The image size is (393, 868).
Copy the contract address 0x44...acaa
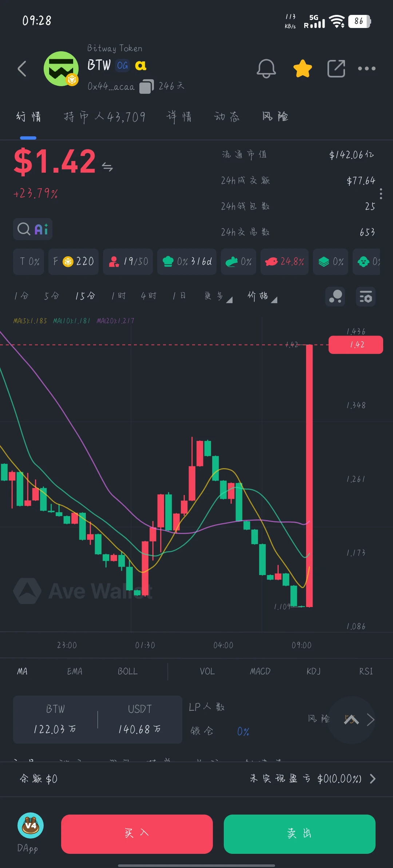[x=147, y=87]
